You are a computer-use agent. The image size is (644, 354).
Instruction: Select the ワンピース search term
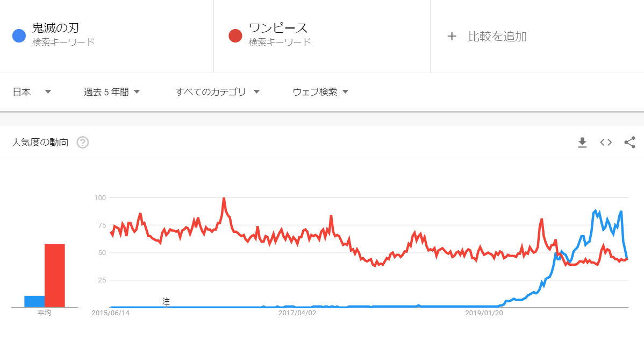[x=278, y=28]
